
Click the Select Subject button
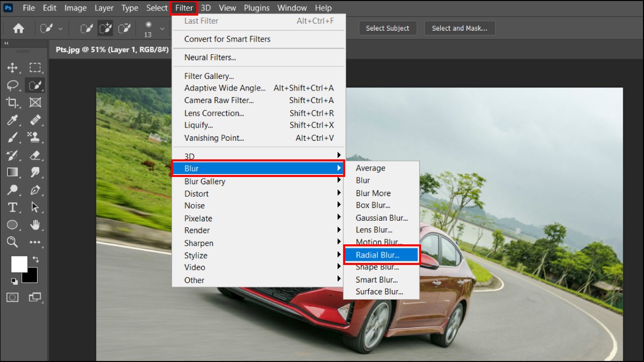click(x=387, y=28)
